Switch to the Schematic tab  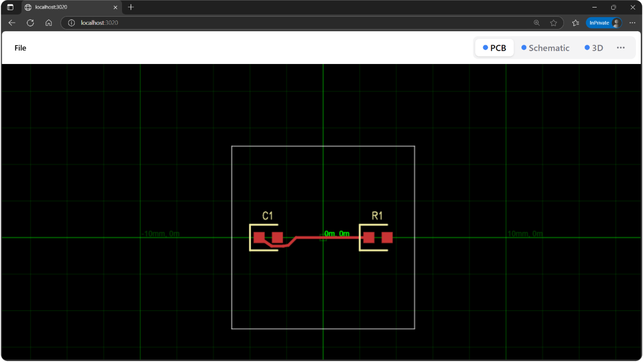549,47
